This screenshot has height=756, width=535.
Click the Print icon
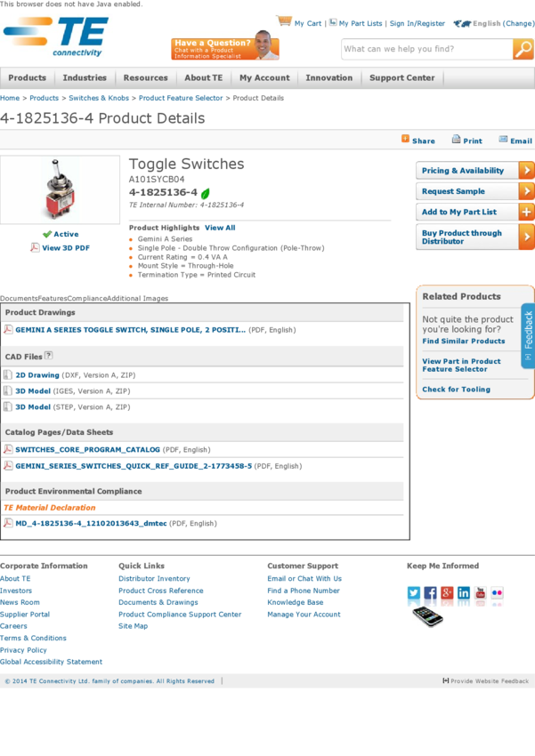[456, 139]
